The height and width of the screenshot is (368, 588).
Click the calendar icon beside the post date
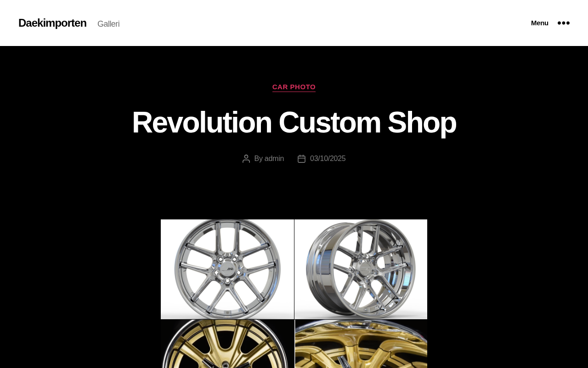pos(301,159)
